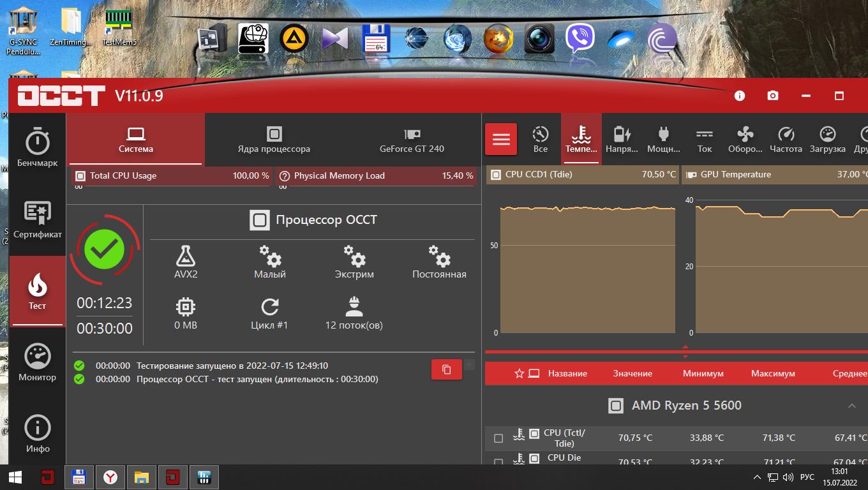Launch Viber from the top dock
The height and width of the screenshot is (490, 868).
tap(580, 39)
